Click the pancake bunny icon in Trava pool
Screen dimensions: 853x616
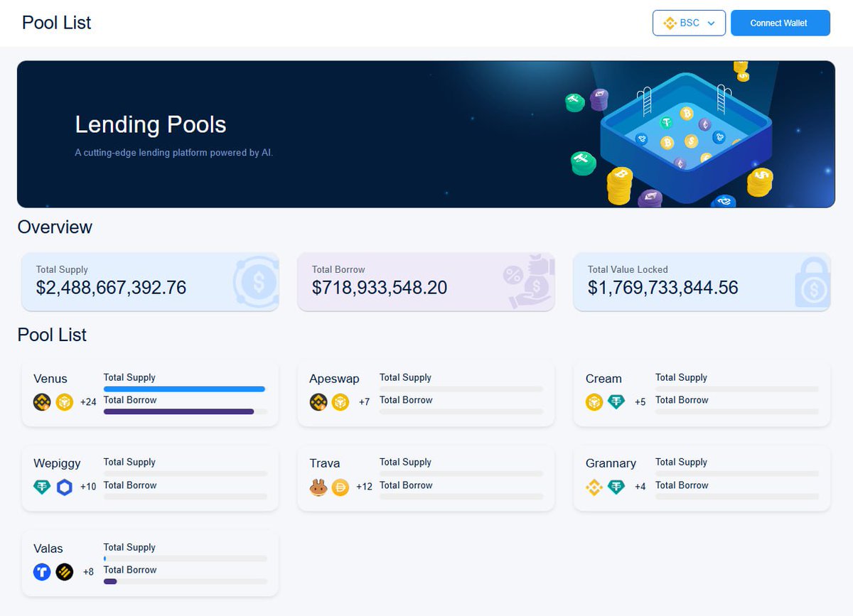[x=318, y=487]
